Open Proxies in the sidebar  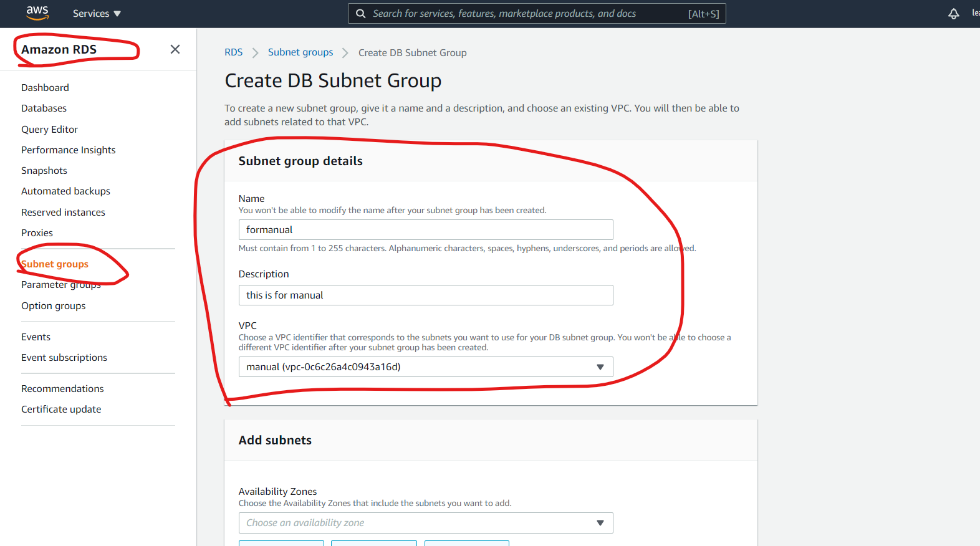pyautogui.click(x=37, y=233)
